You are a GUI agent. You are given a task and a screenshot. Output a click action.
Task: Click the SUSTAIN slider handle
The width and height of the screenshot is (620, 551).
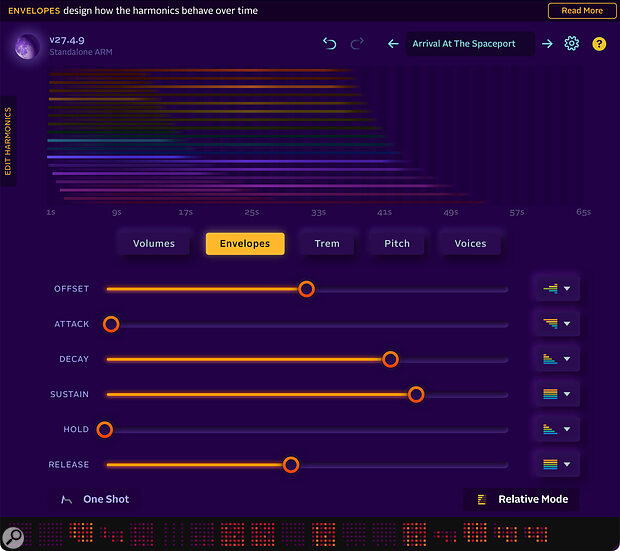[416, 394]
